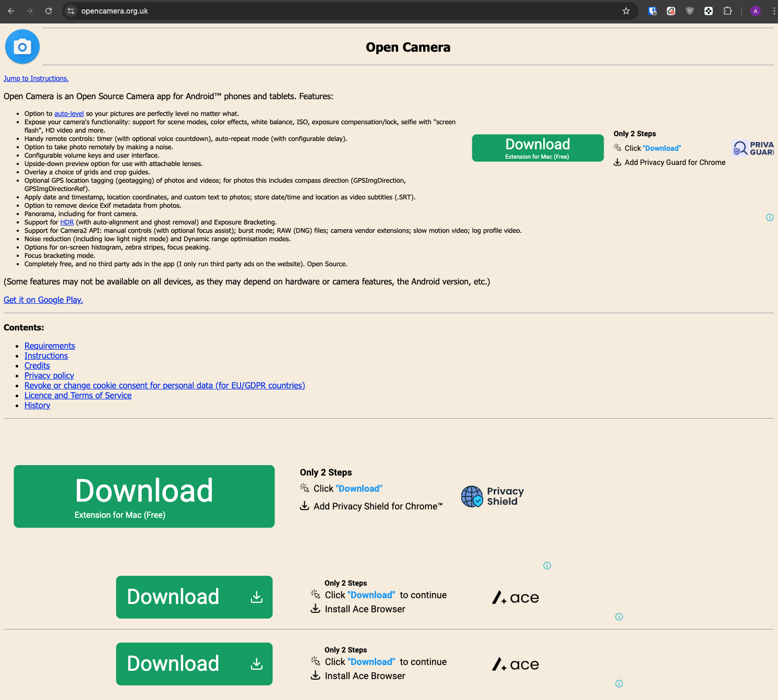This screenshot has width=778, height=700.
Task: Click the gray paused shield extension icon
Action: pyautogui.click(x=690, y=11)
